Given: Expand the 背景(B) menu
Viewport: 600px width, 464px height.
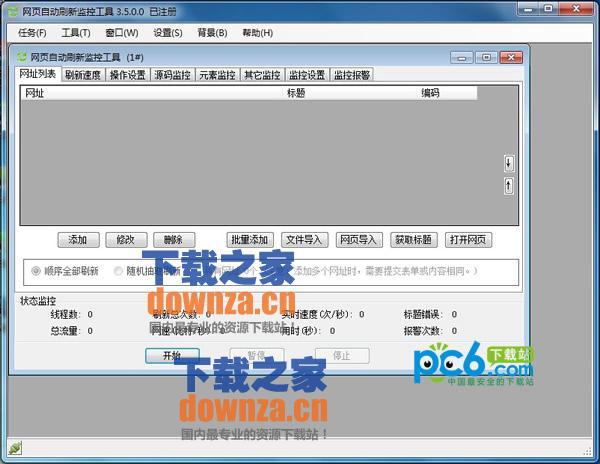Looking at the screenshot, I should 212,33.
